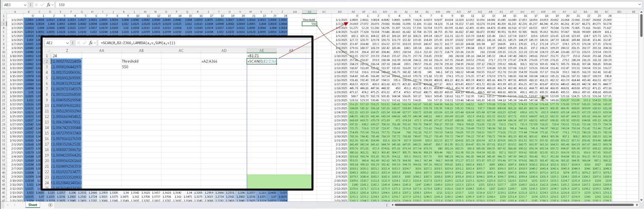Image resolution: width=644 pixels, height=209 pixels.
Task: Select column header AE
Action: (x=353, y=12)
